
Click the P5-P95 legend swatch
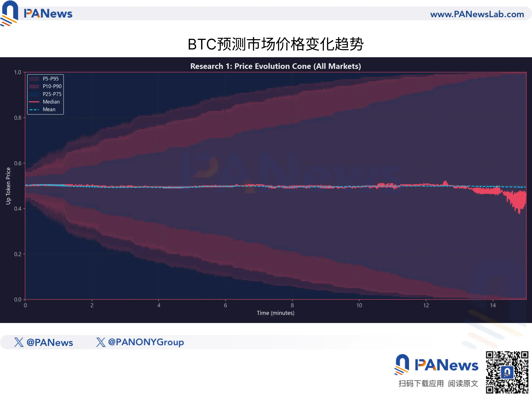click(34, 79)
